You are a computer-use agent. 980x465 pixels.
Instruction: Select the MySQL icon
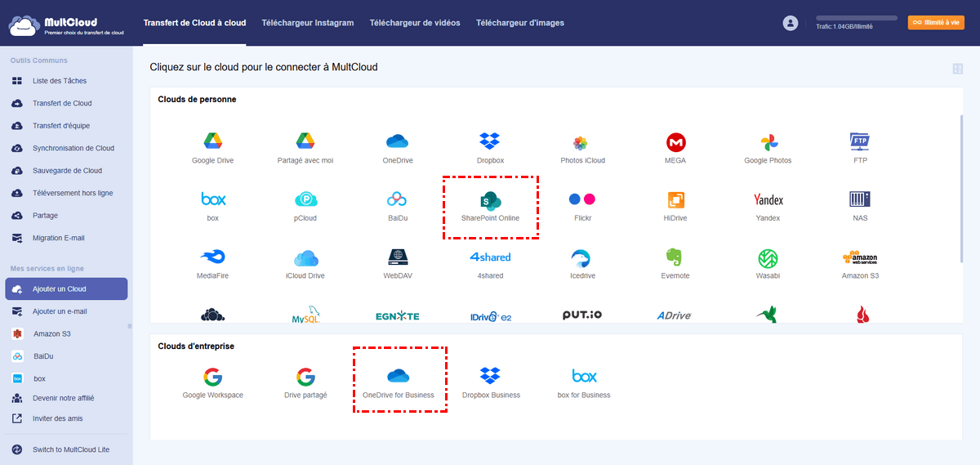[x=305, y=315]
